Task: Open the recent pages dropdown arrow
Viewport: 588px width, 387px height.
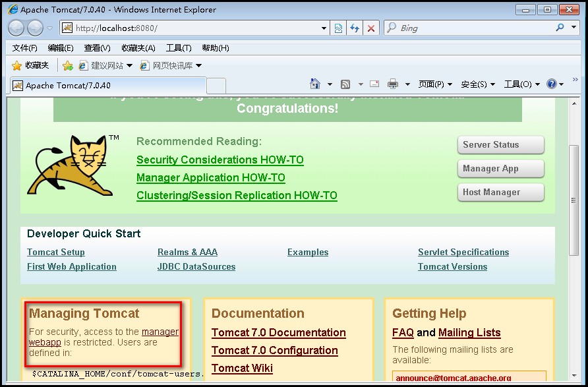Action: point(49,28)
